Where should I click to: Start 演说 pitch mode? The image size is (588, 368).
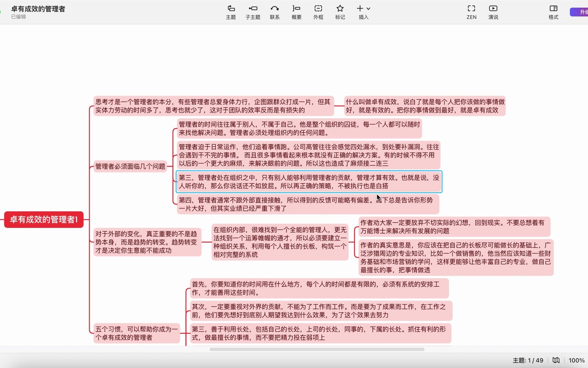(x=493, y=12)
